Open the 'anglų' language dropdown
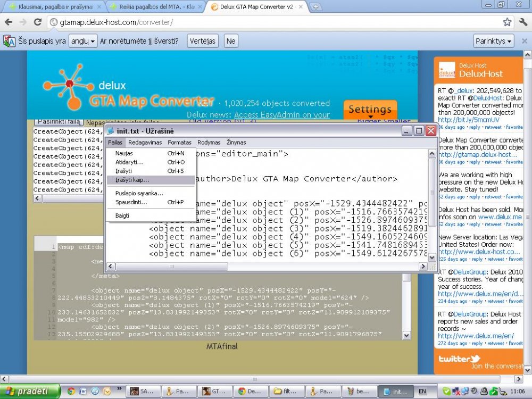 click(83, 41)
